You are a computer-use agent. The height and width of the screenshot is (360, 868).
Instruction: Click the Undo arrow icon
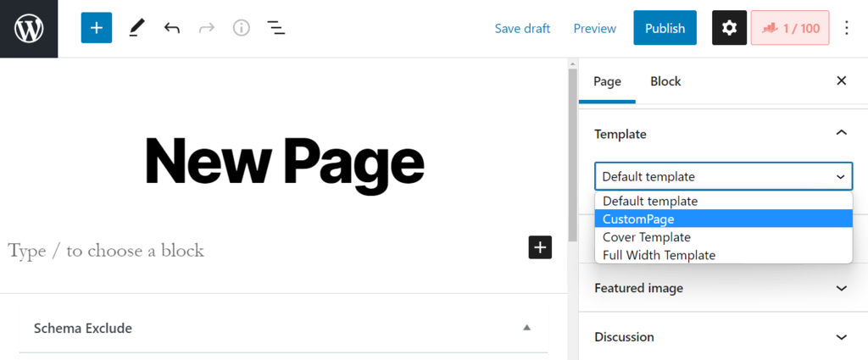point(172,29)
